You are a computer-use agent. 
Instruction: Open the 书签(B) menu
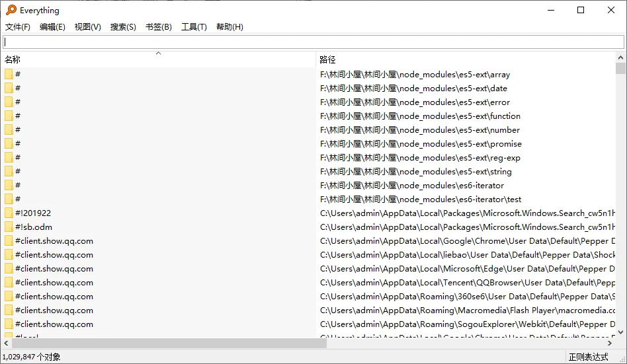[158, 27]
